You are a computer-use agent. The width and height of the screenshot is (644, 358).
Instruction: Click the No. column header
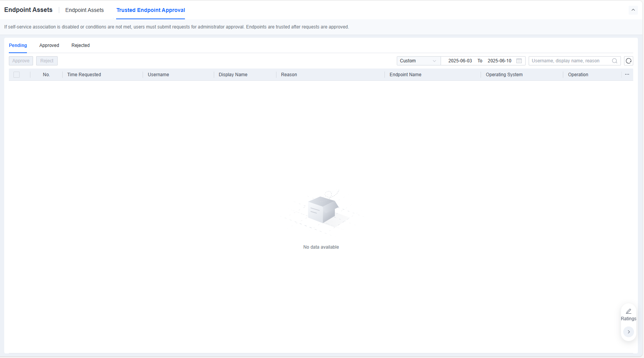click(x=47, y=75)
